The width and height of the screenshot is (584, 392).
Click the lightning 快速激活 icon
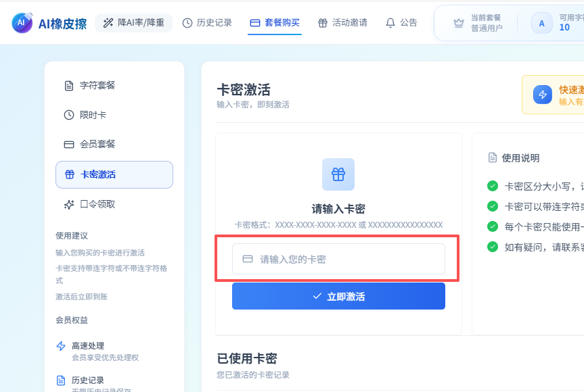[542, 95]
